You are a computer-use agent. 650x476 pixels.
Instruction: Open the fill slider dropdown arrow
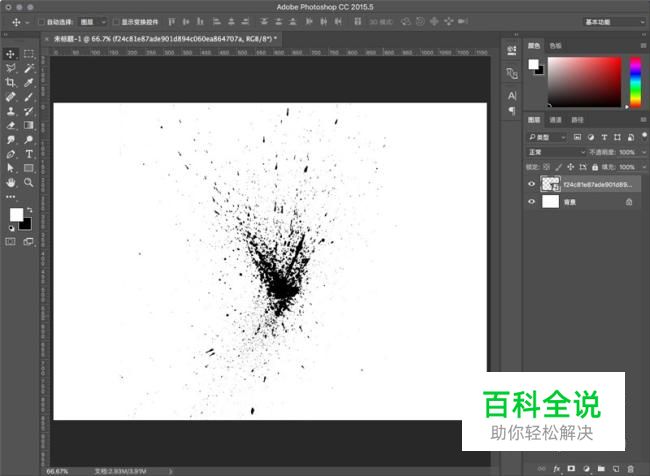(x=644, y=167)
